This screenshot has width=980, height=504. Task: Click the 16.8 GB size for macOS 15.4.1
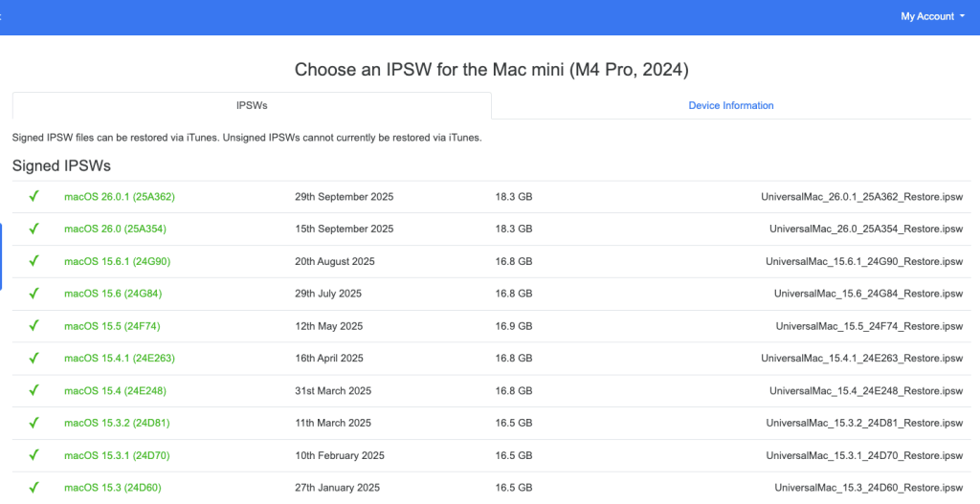point(513,359)
